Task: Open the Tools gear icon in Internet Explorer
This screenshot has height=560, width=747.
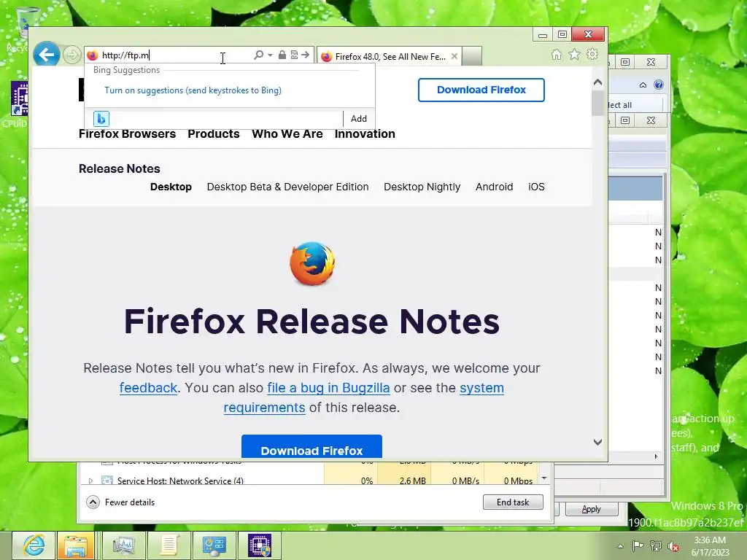Action: pos(592,54)
